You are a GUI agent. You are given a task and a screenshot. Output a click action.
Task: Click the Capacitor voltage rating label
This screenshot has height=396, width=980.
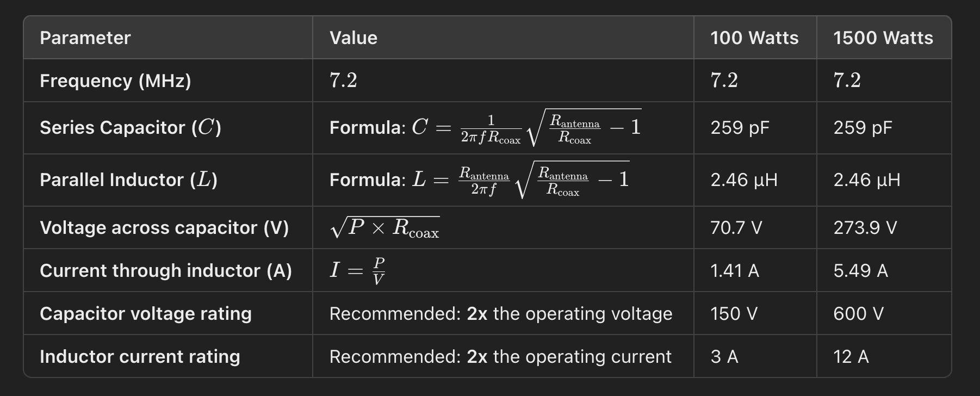coord(146,314)
